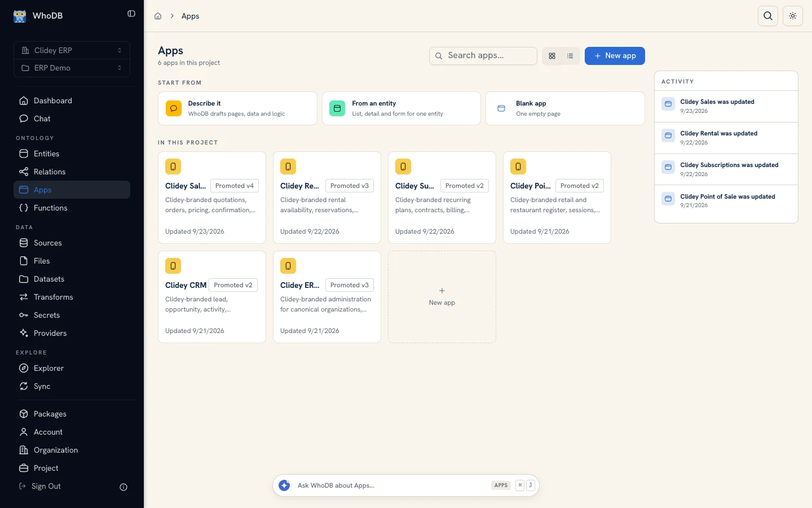Click the Ask WhoDB sparkle assistant icon
812x508 pixels.
(285, 485)
